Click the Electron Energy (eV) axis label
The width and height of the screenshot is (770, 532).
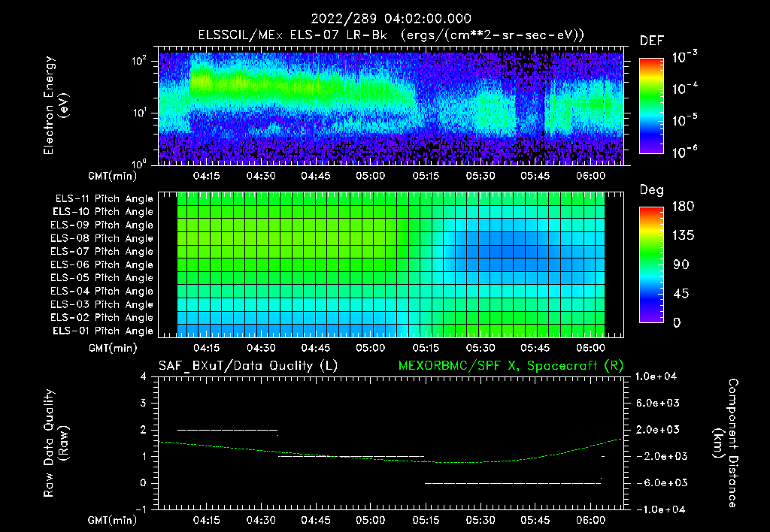pyautogui.click(x=56, y=105)
